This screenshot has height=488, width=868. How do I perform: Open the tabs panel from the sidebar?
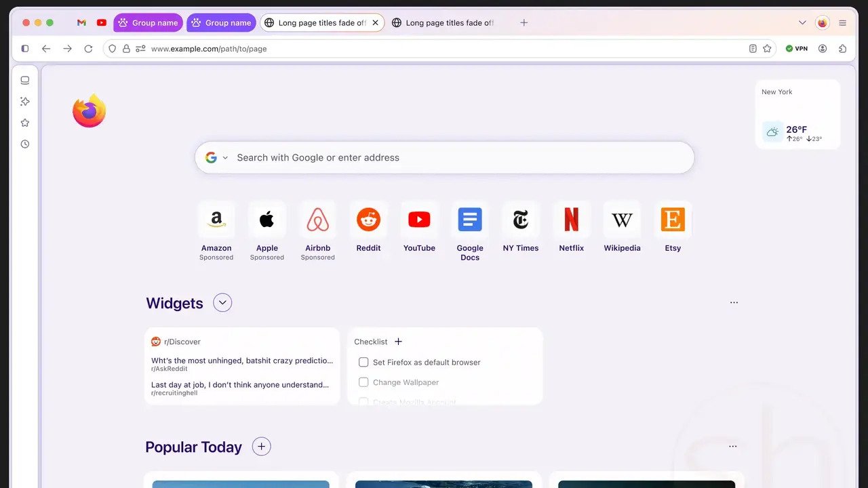pyautogui.click(x=25, y=80)
